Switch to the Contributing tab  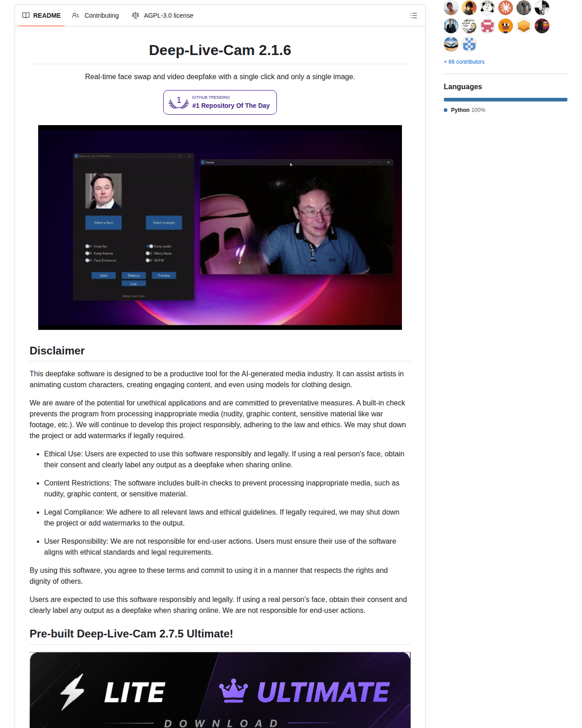click(95, 15)
